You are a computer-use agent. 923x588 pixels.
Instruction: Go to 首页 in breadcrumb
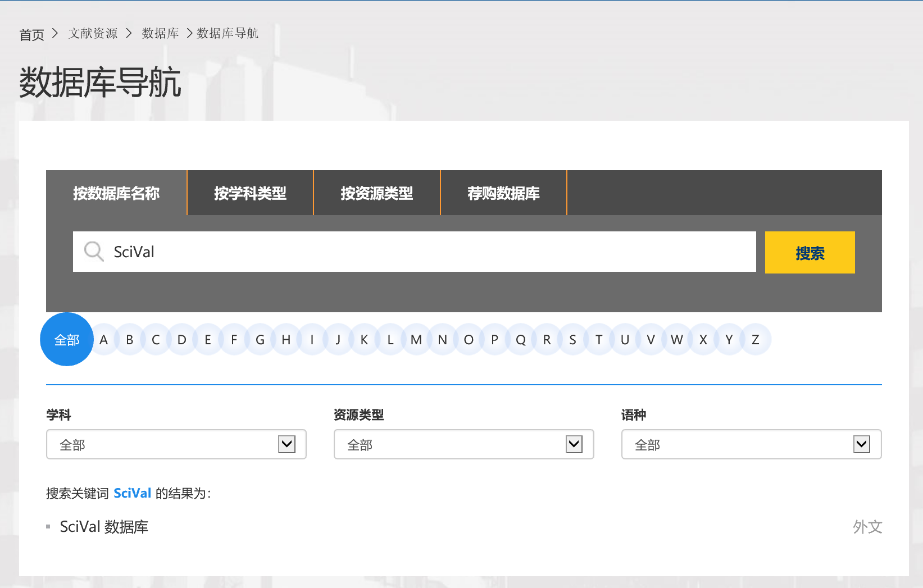point(31,35)
